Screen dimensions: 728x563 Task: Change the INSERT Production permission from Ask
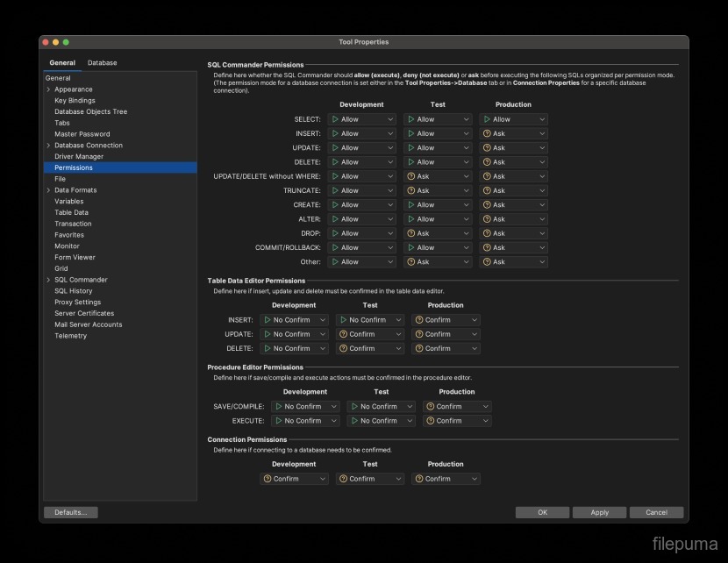point(512,133)
